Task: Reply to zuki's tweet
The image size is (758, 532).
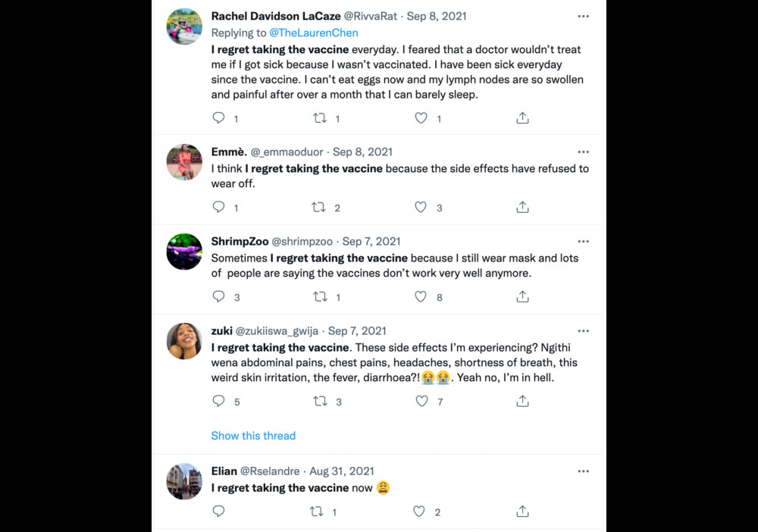Action: coord(218,401)
